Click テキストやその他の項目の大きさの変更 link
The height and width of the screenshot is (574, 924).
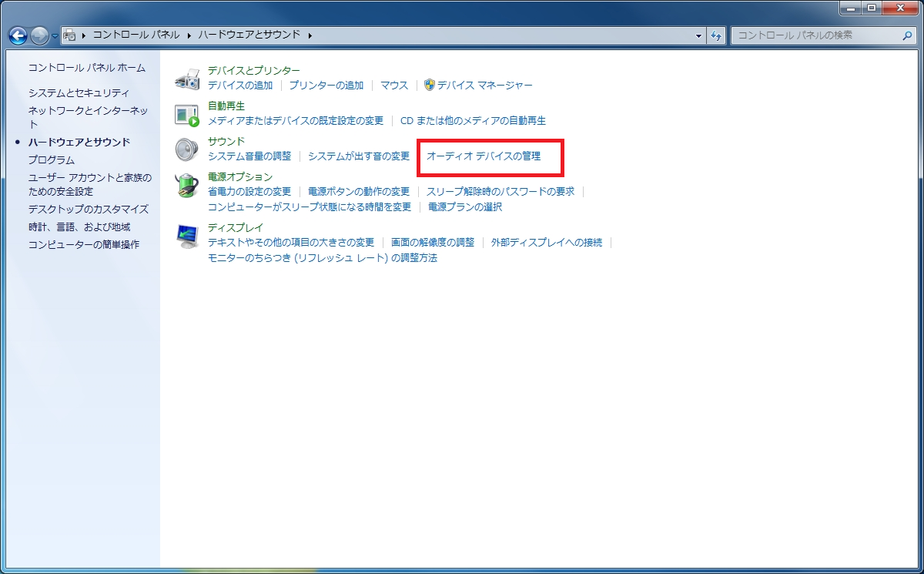pyautogui.click(x=291, y=242)
